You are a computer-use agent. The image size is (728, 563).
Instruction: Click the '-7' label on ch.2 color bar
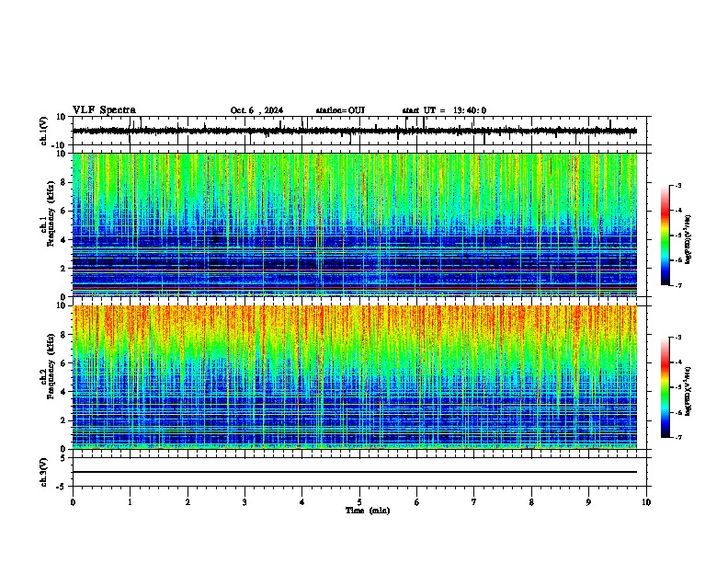pyautogui.click(x=678, y=437)
